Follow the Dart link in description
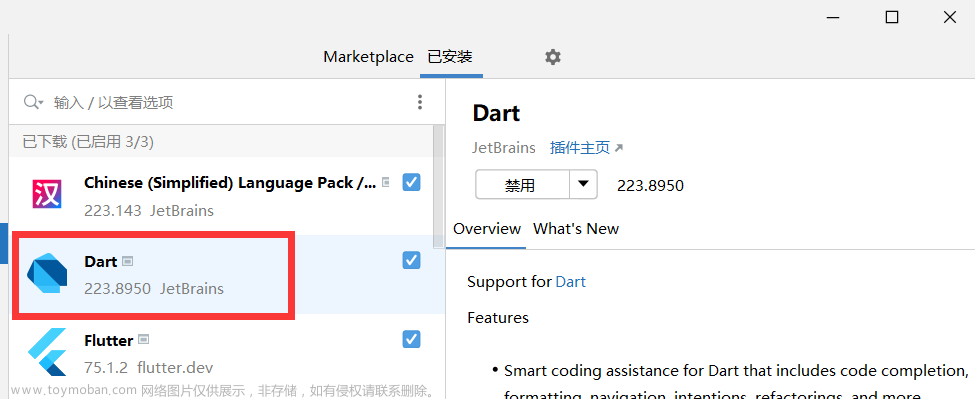The image size is (975, 399). [571, 282]
